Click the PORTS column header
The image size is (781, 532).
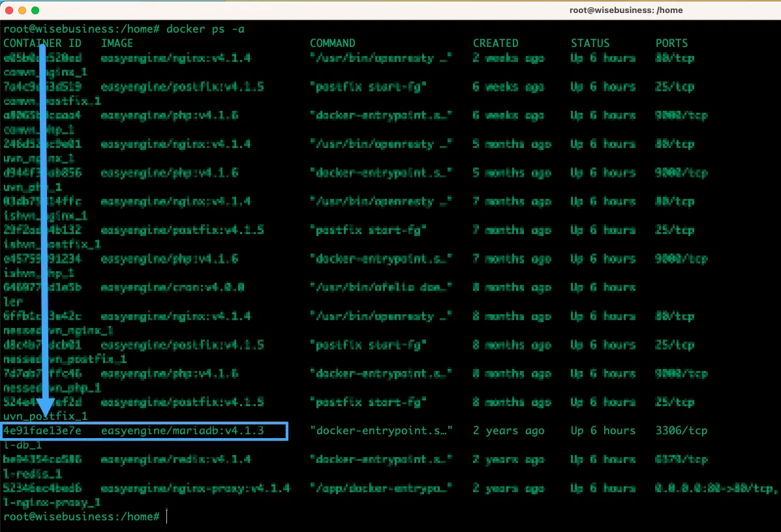click(x=671, y=43)
